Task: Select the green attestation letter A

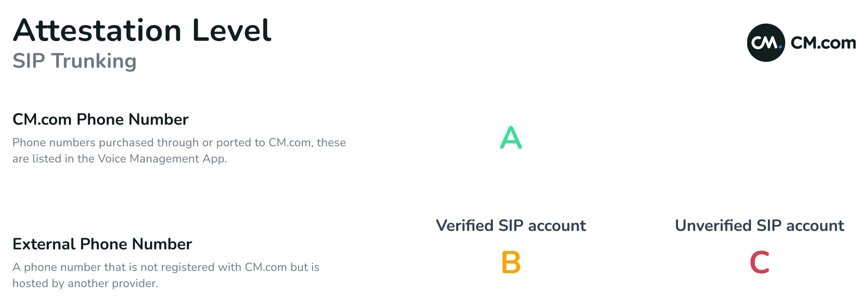Action: 511,138
